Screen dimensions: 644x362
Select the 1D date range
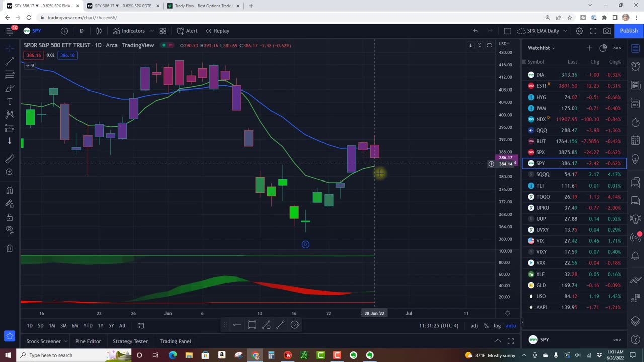pos(30,326)
